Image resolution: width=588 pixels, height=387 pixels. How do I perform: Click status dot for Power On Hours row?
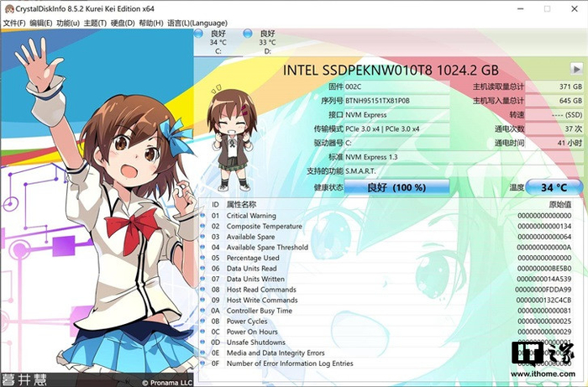[203, 332]
